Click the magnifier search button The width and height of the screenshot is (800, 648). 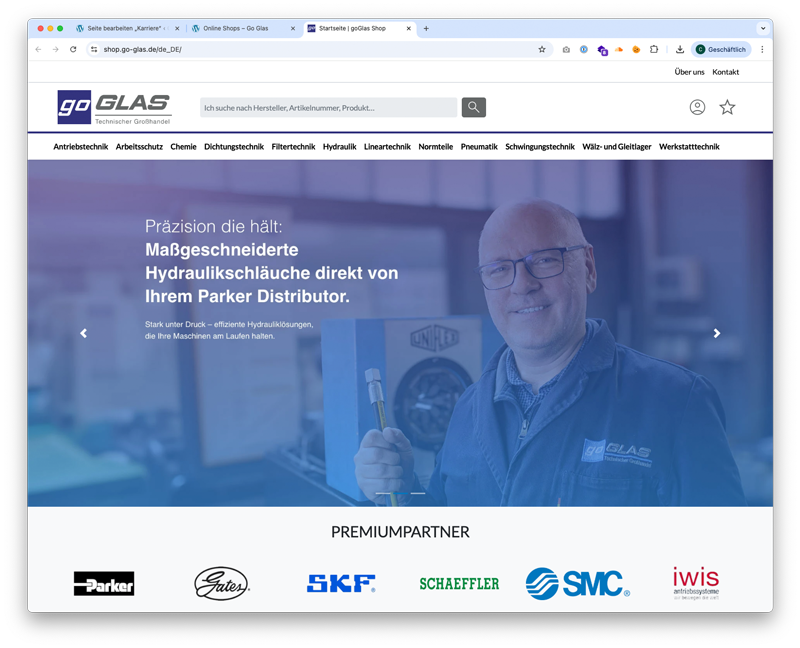click(x=473, y=107)
